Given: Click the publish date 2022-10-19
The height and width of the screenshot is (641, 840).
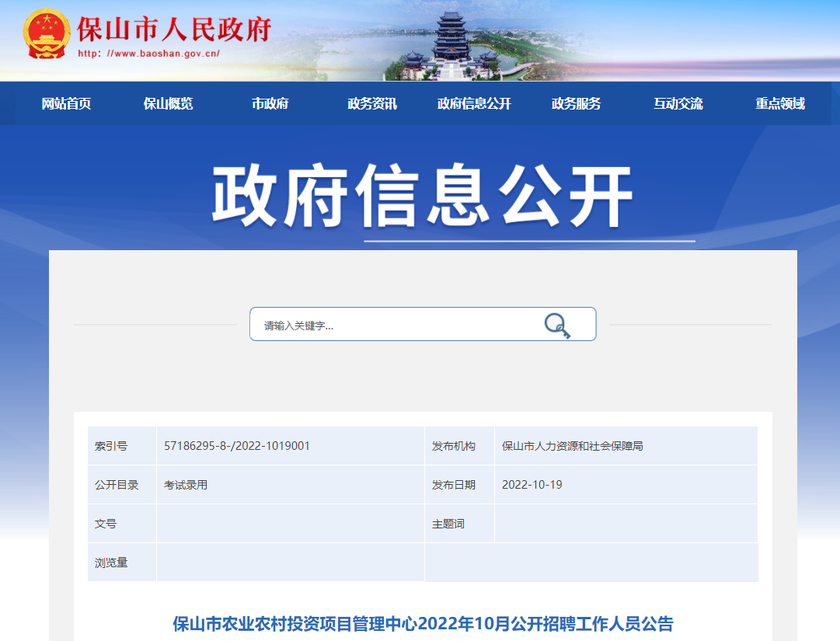Looking at the screenshot, I should [532, 485].
